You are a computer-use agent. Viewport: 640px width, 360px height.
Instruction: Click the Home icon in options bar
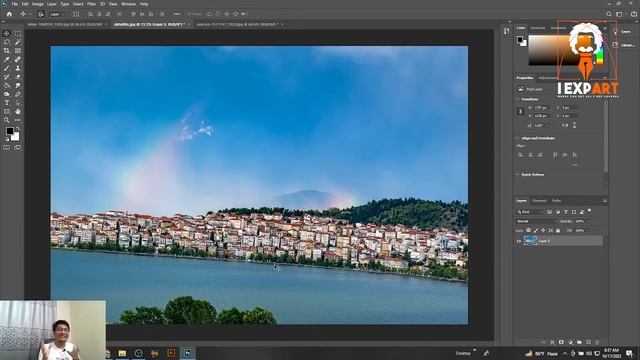(9, 14)
